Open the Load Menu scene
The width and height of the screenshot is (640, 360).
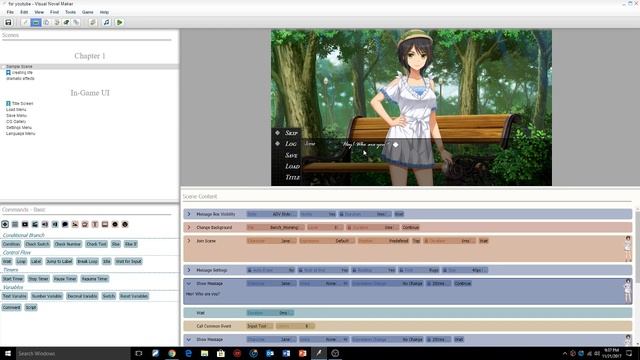pyautogui.click(x=16, y=110)
